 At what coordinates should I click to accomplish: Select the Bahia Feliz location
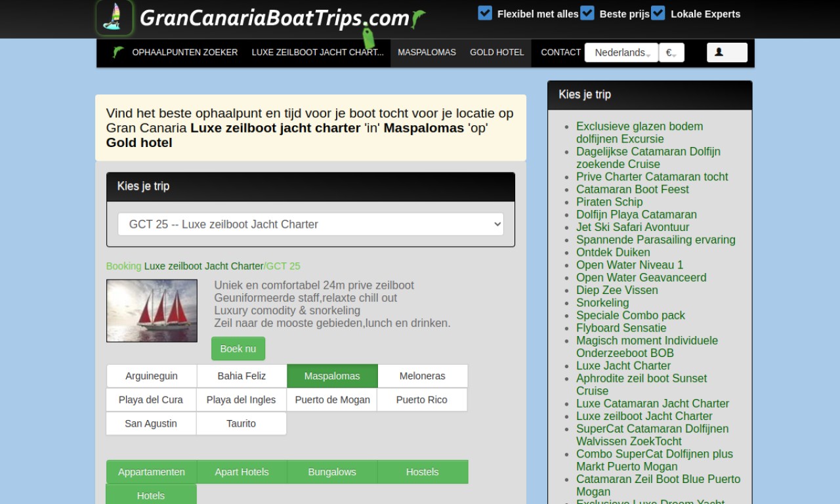(241, 376)
